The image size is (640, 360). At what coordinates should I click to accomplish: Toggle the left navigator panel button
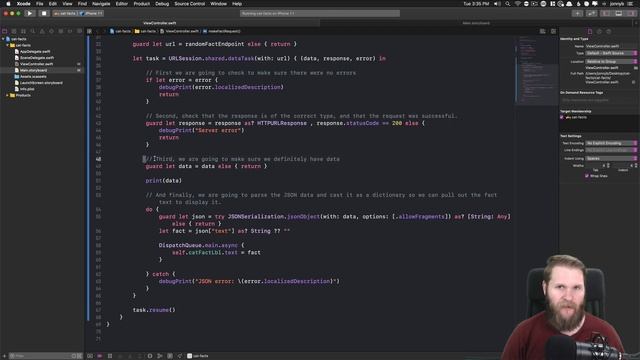point(607,13)
